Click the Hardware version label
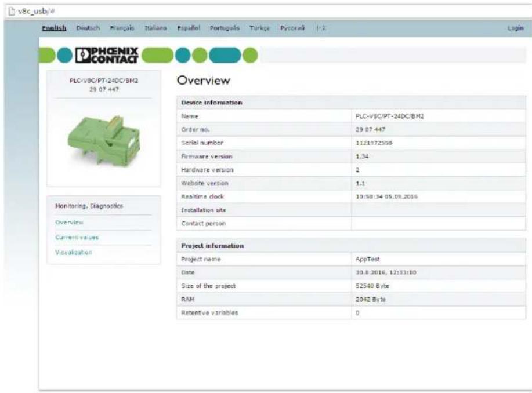Screen dimensions: 532x393 click(x=207, y=169)
